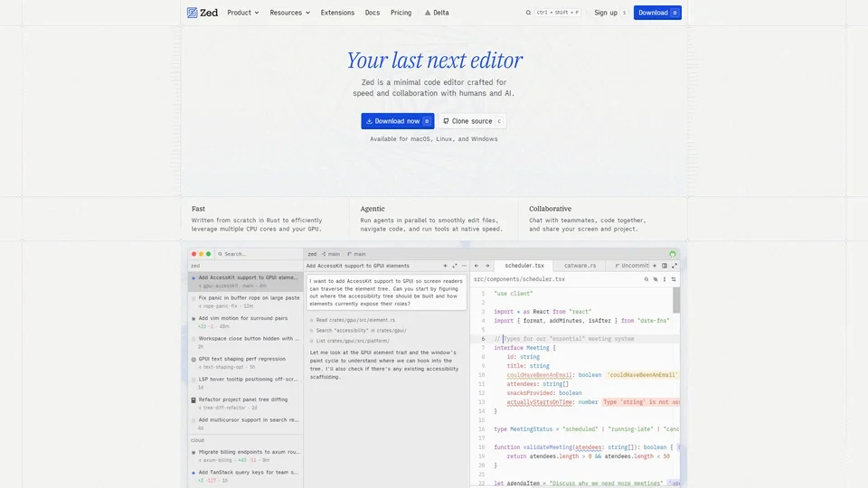This screenshot has width=868, height=488.
Task: Click the 'Collaborative' feature heading
Action: click(x=550, y=209)
